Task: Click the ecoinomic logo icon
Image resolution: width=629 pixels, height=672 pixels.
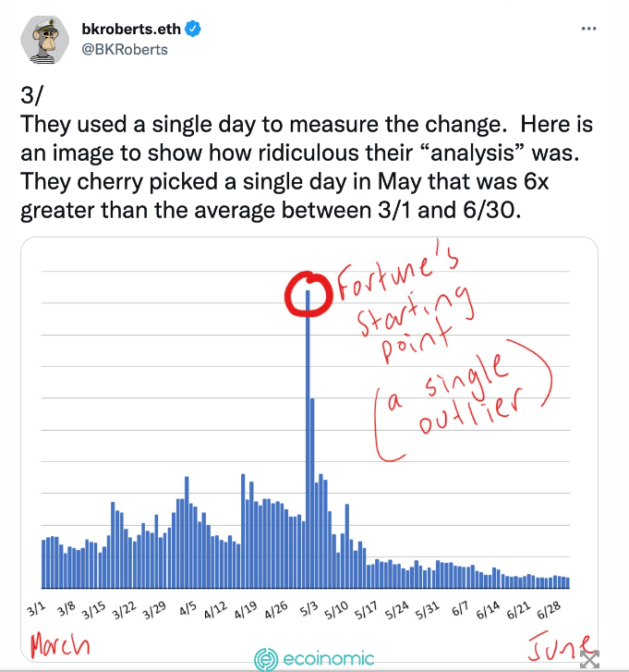Action: tap(266, 659)
